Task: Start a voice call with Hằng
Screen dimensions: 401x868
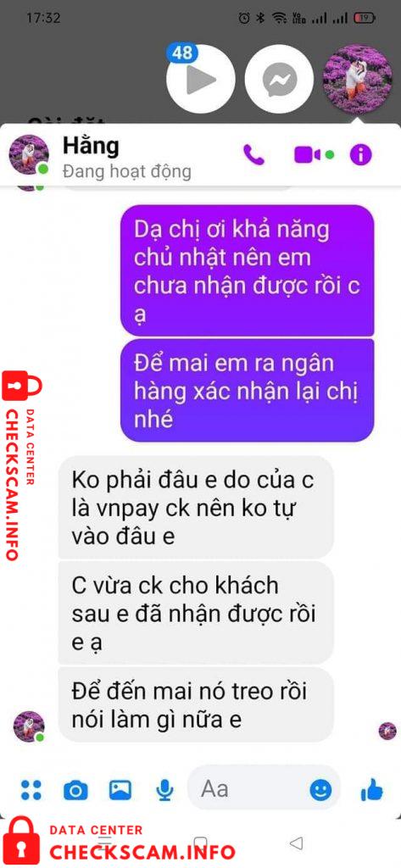Action: click(x=253, y=155)
